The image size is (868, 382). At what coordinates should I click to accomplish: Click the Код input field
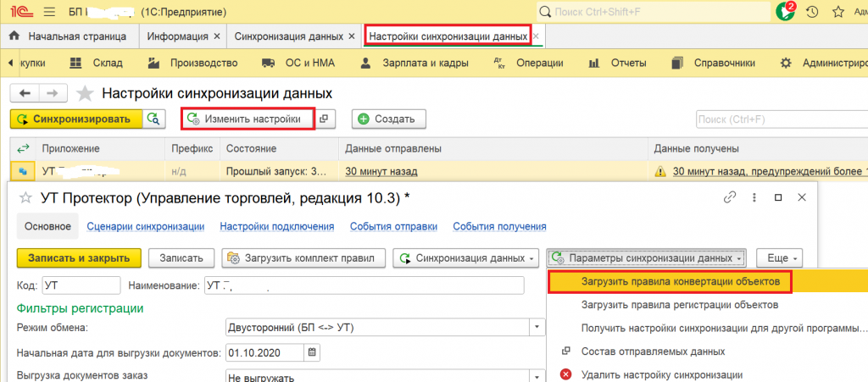(81, 285)
